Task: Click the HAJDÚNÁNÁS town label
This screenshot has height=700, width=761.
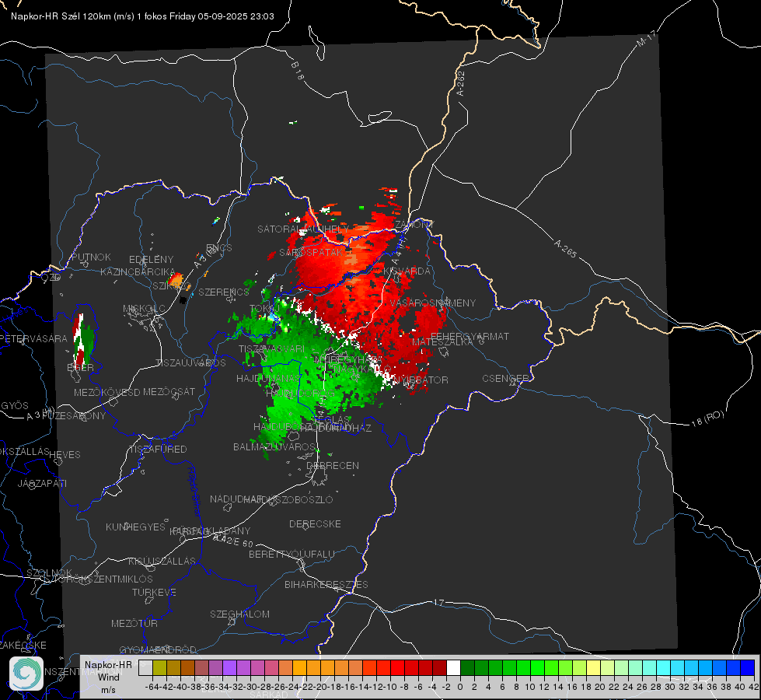Action: tap(268, 379)
